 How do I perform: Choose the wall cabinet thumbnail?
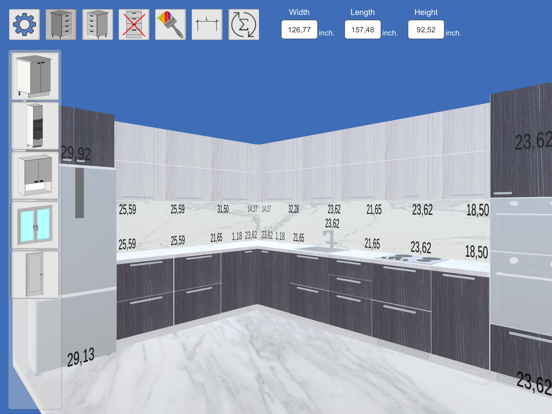(x=35, y=175)
